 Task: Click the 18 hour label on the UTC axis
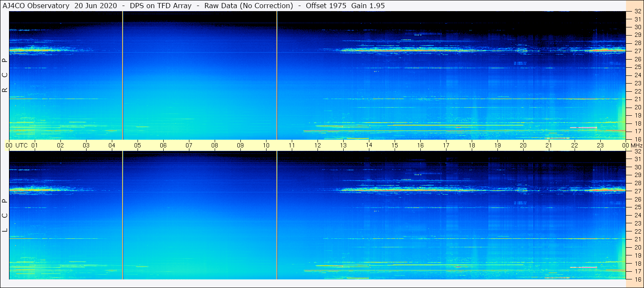coord(472,145)
